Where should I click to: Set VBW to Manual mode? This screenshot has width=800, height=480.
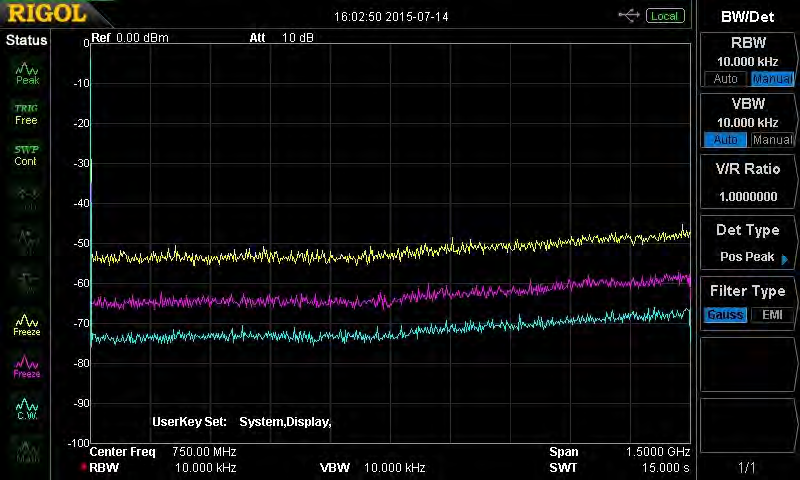pos(772,140)
